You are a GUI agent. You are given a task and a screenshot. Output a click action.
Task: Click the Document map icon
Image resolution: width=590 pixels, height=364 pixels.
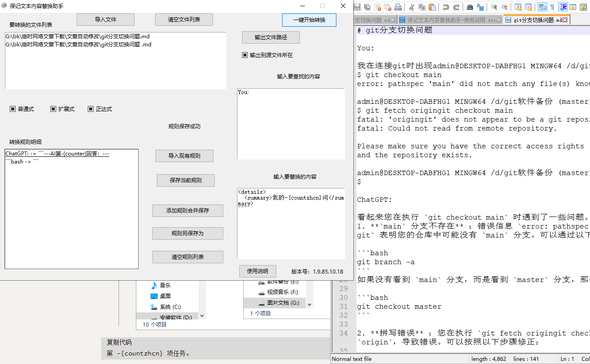click(x=583, y=7)
